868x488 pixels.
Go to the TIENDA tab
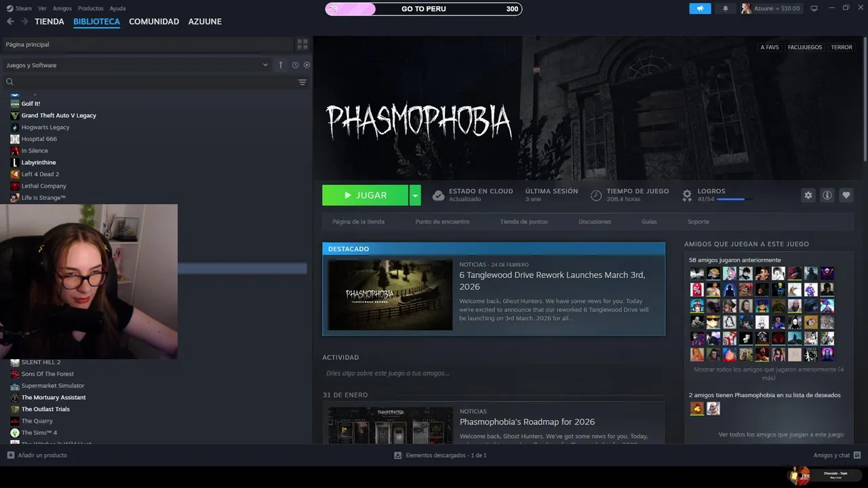[50, 22]
